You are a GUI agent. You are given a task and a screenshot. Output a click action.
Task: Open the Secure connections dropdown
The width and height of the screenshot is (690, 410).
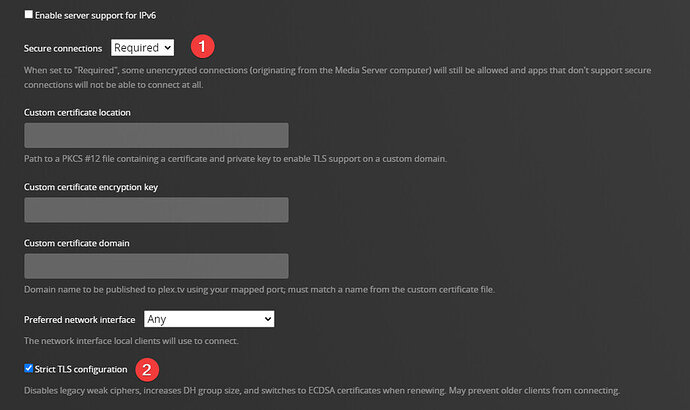click(x=142, y=47)
